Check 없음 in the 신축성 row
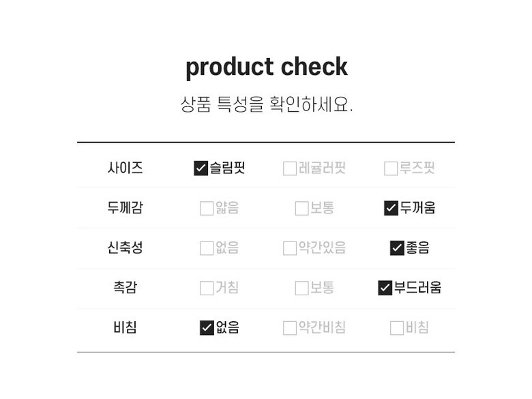This screenshot has width=532, height=399. click(x=207, y=248)
